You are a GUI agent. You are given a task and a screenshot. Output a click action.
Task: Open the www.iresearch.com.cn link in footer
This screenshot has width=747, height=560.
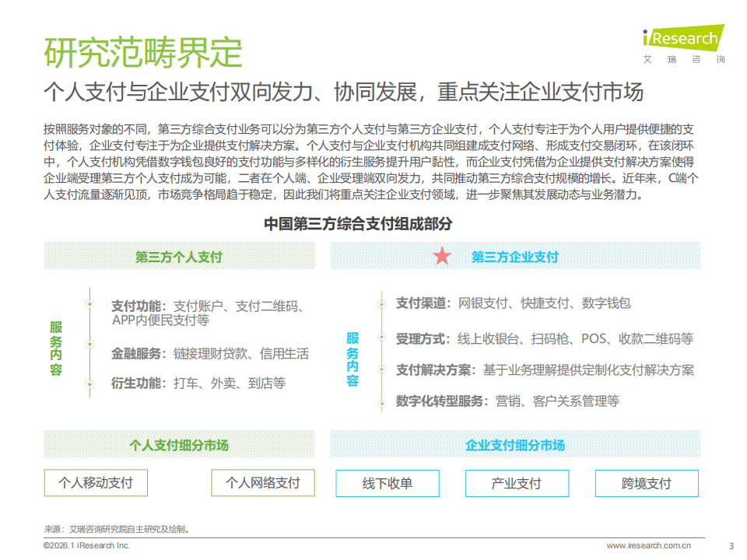pyautogui.click(x=649, y=545)
